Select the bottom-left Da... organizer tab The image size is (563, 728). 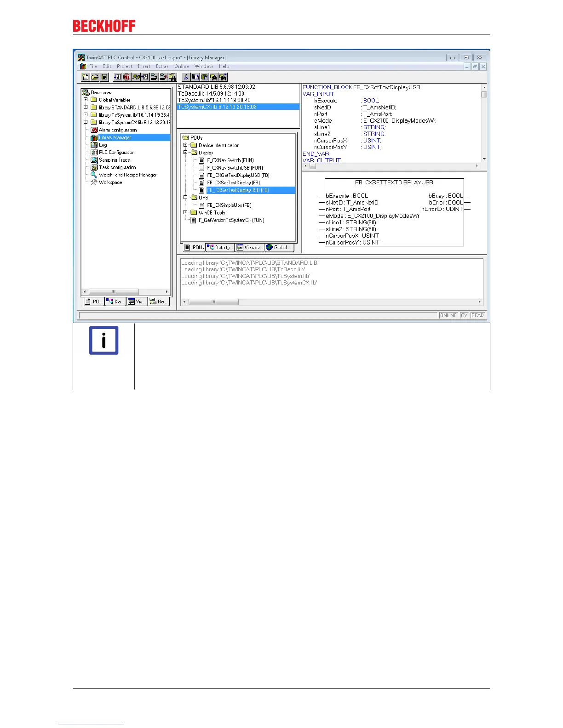[115, 302]
